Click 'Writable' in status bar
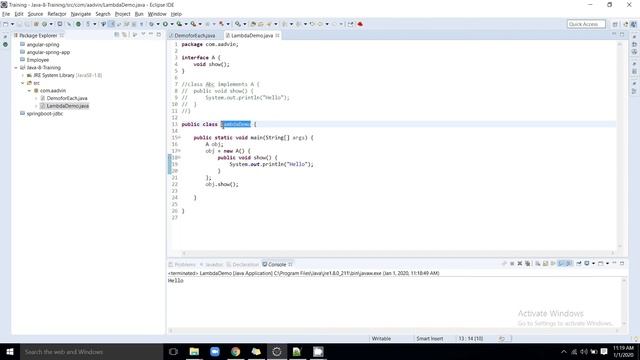The image size is (640, 360). click(x=381, y=338)
